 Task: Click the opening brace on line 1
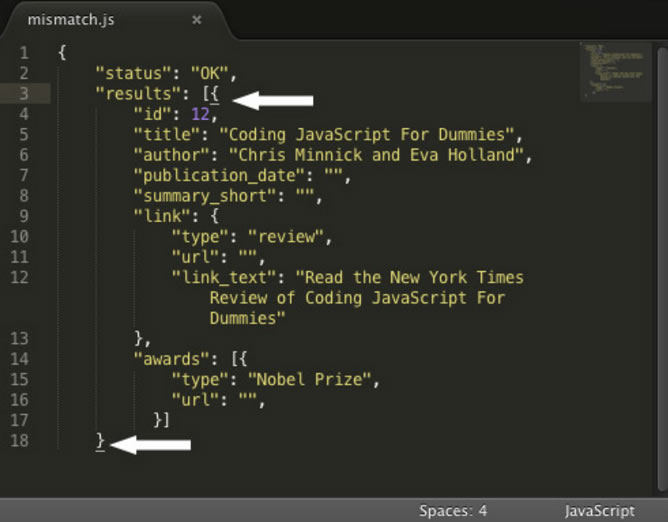(x=62, y=53)
